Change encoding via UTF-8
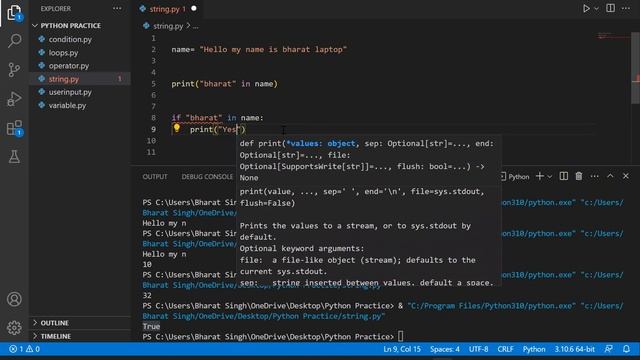This screenshot has height=360, width=640. pyautogui.click(x=478, y=349)
